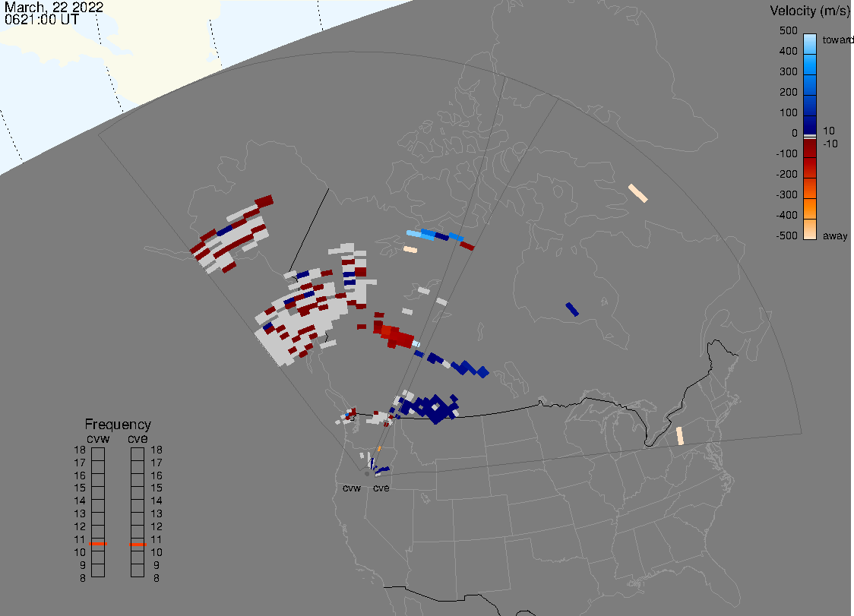The height and width of the screenshot is (616, 854).
Task: Click the 'Frequency' legend heading
Action: pyautogui.click(x=118, y=425)
